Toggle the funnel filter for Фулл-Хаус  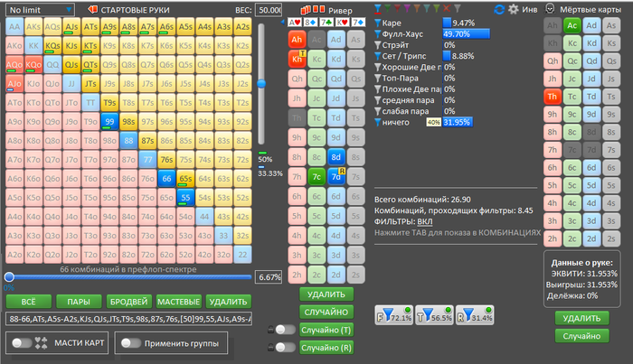[378, 34]
